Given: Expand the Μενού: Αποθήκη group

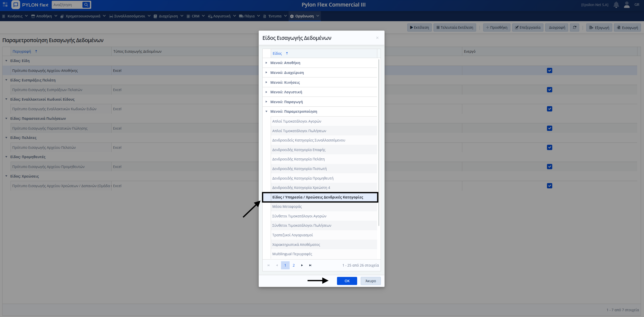Looking at the screenshot, I should click(x=266, y=63).
